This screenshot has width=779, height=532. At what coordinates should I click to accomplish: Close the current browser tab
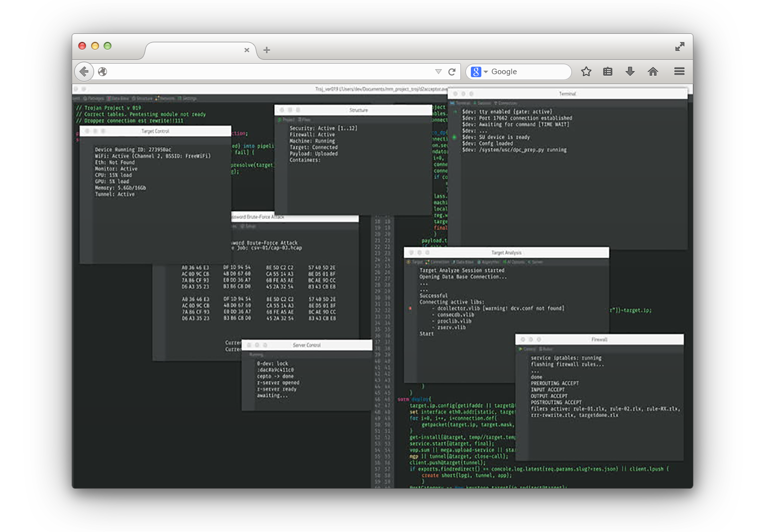[x=246, y=50]
